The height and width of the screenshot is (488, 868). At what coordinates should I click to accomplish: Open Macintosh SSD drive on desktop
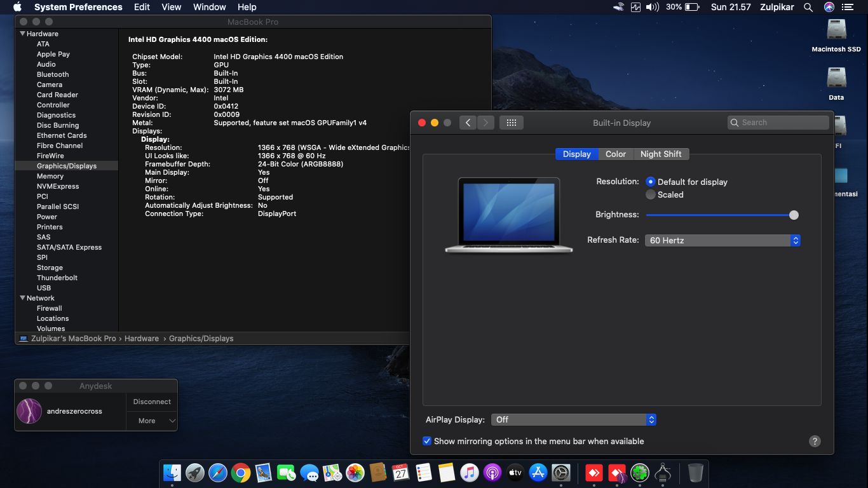pyautogui.click(x=836, y=30)
